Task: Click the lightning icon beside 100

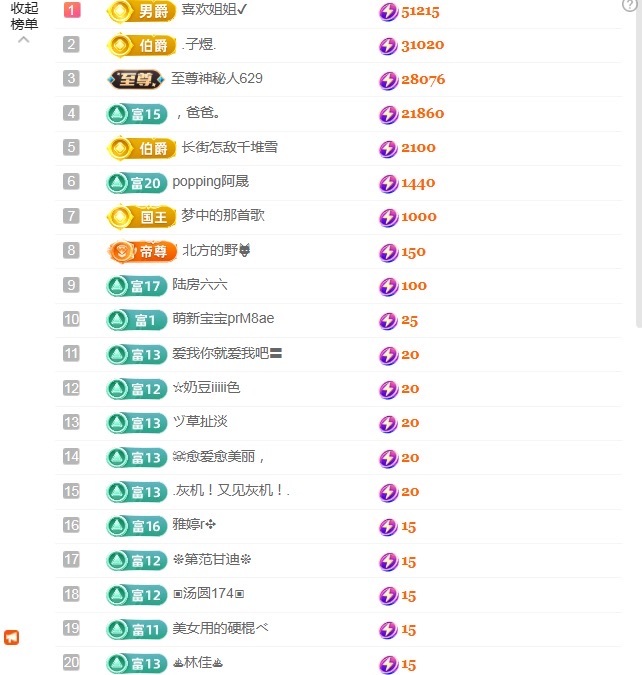Action: pos(388,287)
